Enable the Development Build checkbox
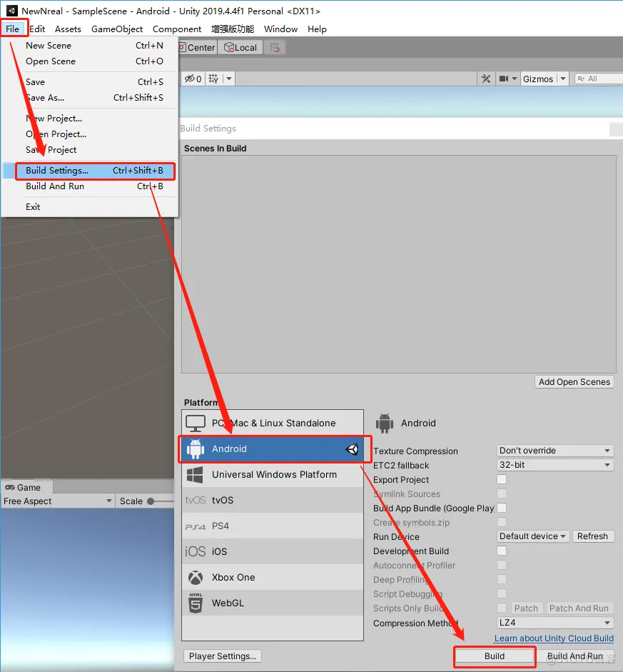Viewport: 623px width, 672px height. coord(502,551)
